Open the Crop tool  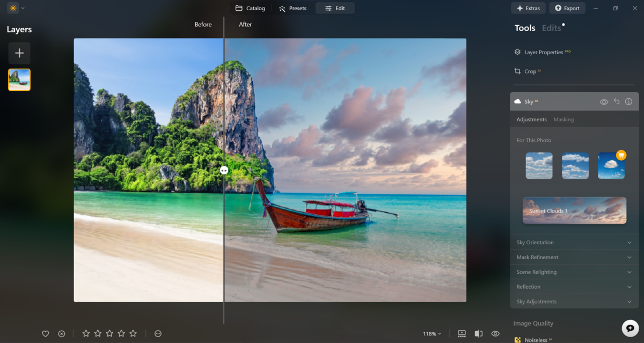tap(528, 71)
